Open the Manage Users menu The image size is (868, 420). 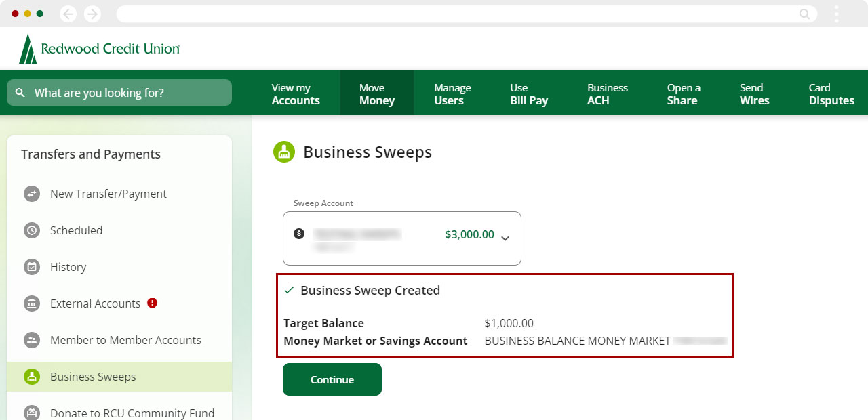coord(452,93)
